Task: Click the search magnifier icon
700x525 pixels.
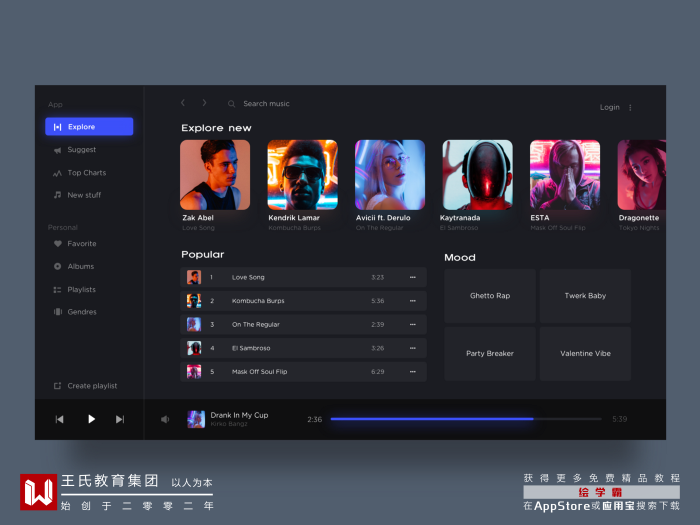Action: pos(231,104)
